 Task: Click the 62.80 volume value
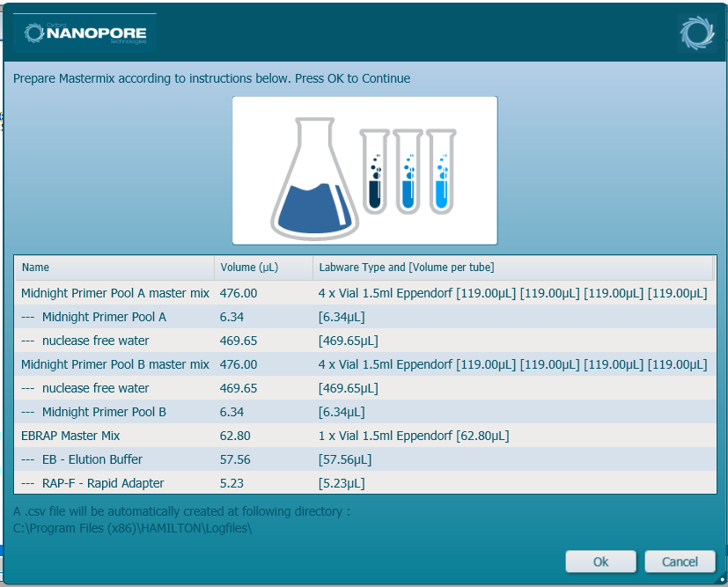235,436
